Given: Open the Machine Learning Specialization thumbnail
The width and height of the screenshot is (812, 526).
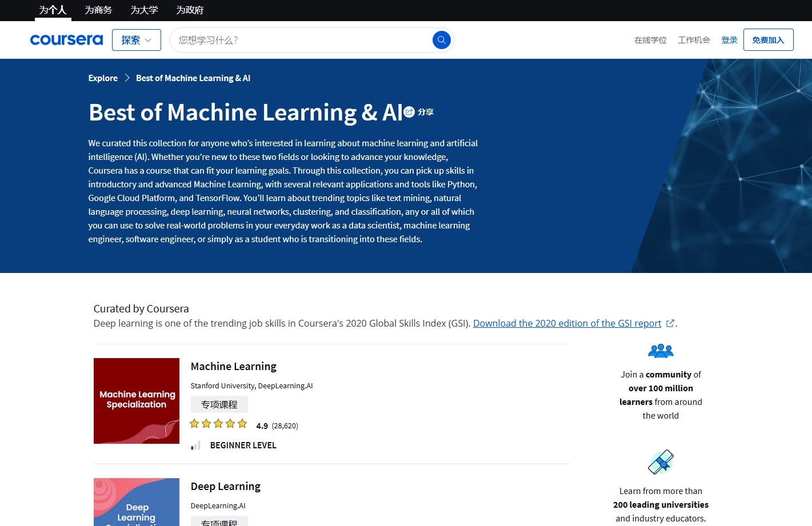Looking at the screenshot, I should coord(137,401).
